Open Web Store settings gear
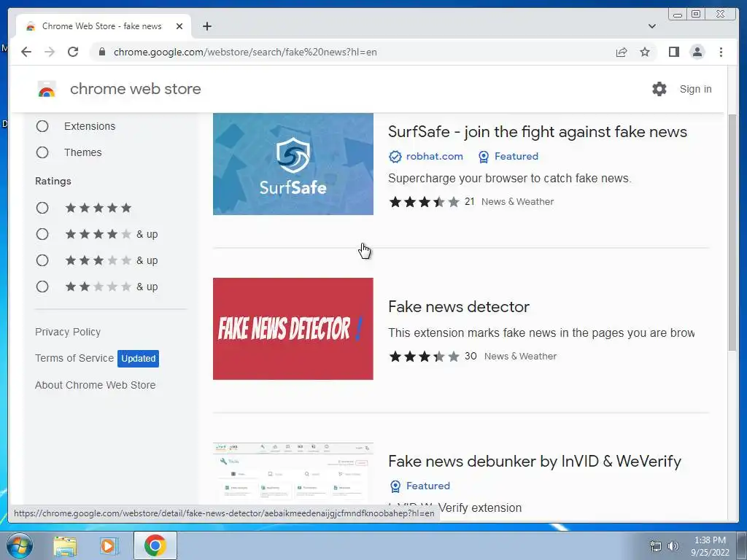747x560 pixels. pyautogui.click(x=659, y=89)
